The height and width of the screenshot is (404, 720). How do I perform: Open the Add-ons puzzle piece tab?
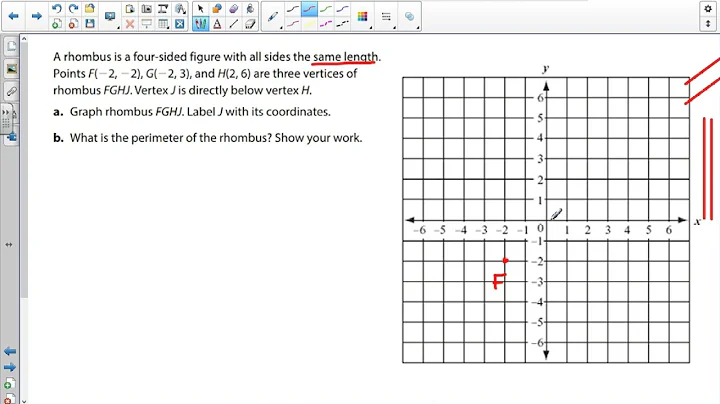(x=12, y=136)
